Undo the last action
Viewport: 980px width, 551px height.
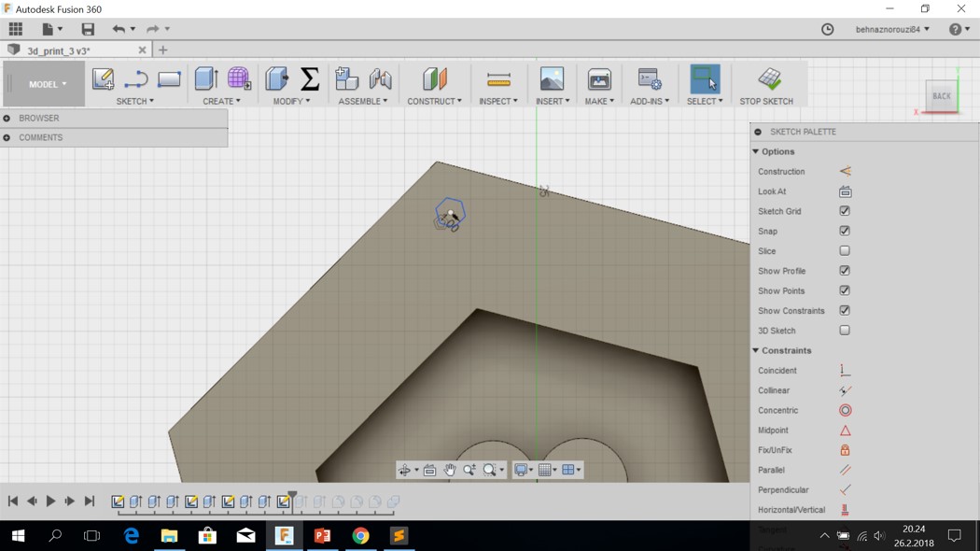click(x=119, y=29)
